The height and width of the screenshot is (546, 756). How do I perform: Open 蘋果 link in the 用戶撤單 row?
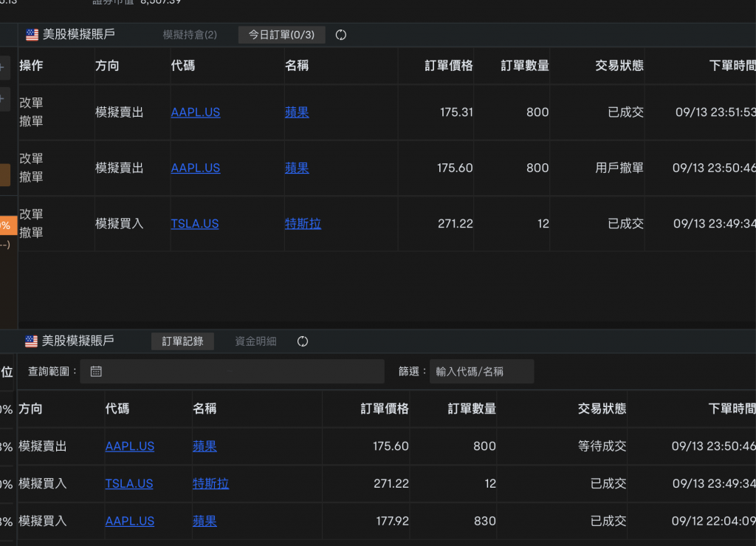coord(297,168)
